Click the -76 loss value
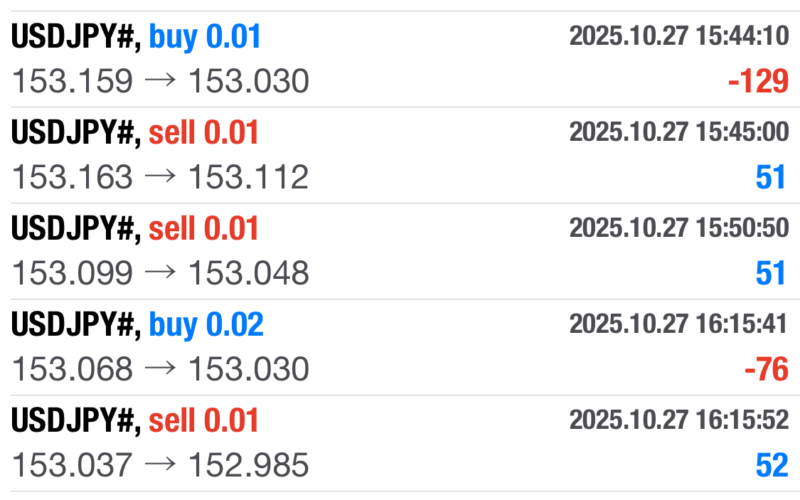This screenshot has width=800, height=500. click(766, 370)
